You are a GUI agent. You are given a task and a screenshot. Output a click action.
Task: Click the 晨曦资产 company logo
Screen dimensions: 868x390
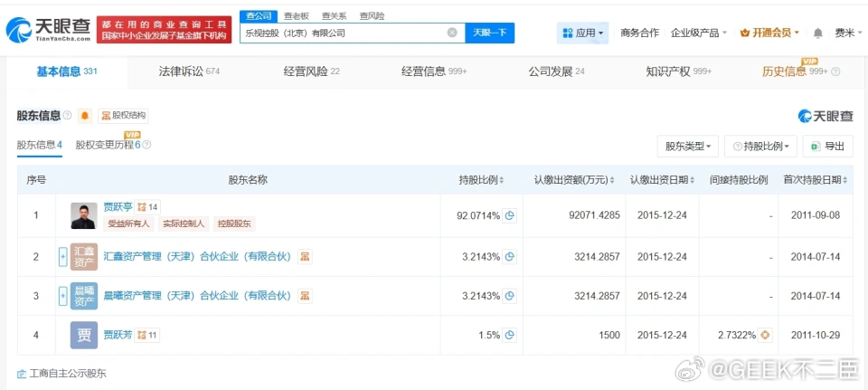(84, 296)
